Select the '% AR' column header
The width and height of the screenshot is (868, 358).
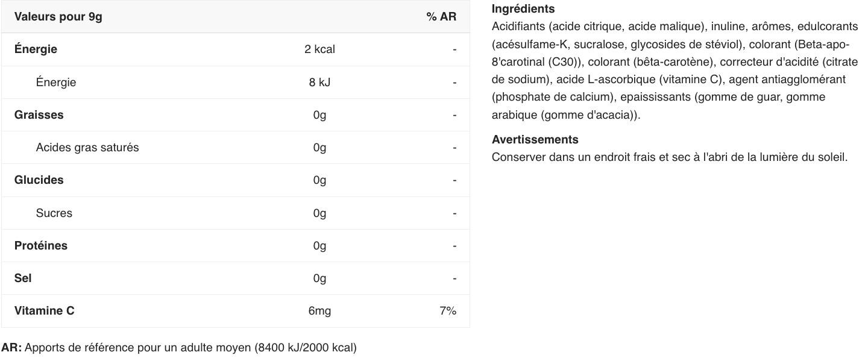point(441,17)
